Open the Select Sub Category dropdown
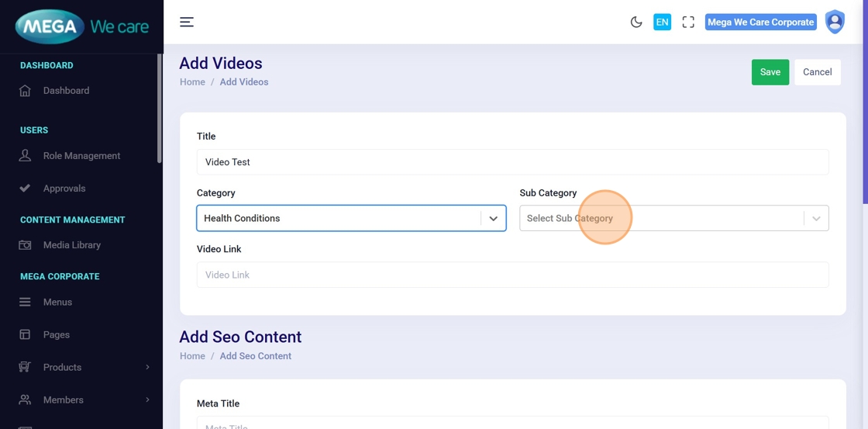This screenshot has width=868, height=429. click(x=663, y=219)
